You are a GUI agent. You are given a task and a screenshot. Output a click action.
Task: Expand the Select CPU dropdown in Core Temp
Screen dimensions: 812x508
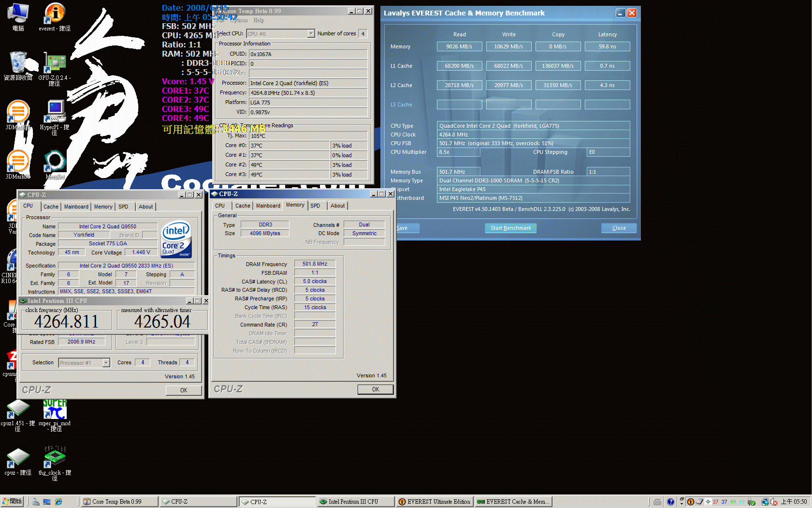[311, 34]
